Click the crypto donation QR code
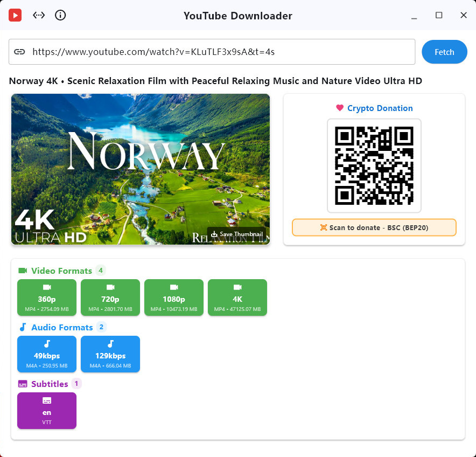The height and width of the screenshot is (457, 476). pos(374,165)
